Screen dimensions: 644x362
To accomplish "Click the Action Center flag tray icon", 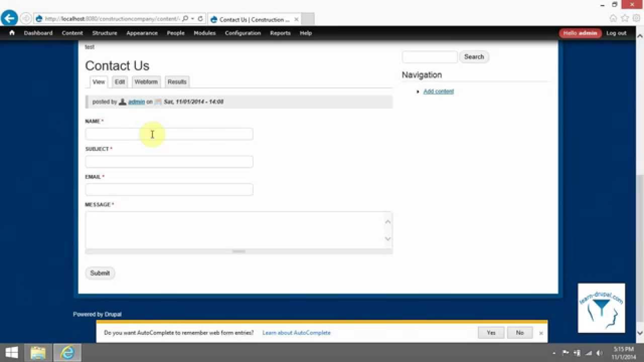I will 566,353.
